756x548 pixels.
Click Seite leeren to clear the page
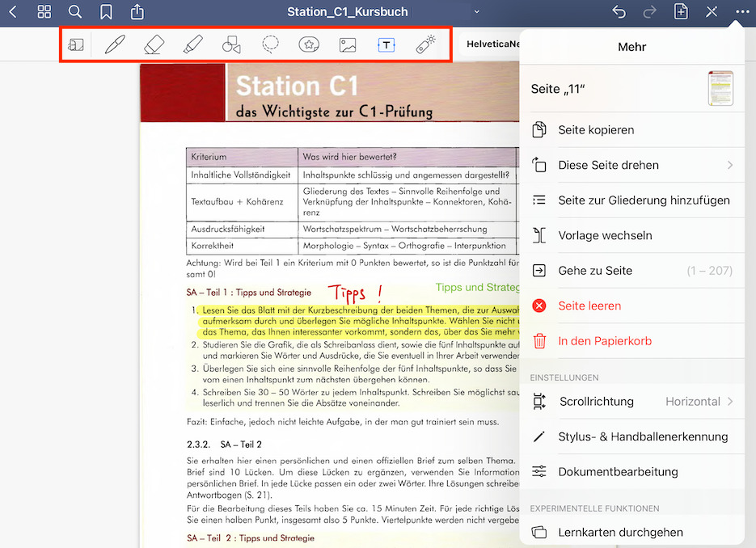coord(588,306)
